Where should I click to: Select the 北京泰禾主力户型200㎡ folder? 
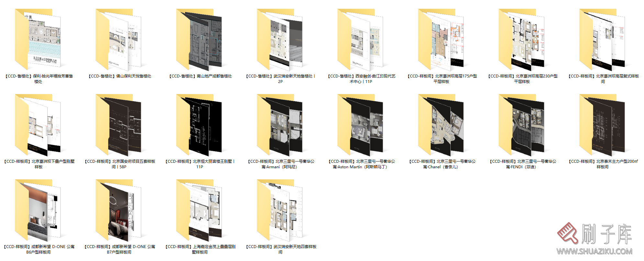[602, 125]
